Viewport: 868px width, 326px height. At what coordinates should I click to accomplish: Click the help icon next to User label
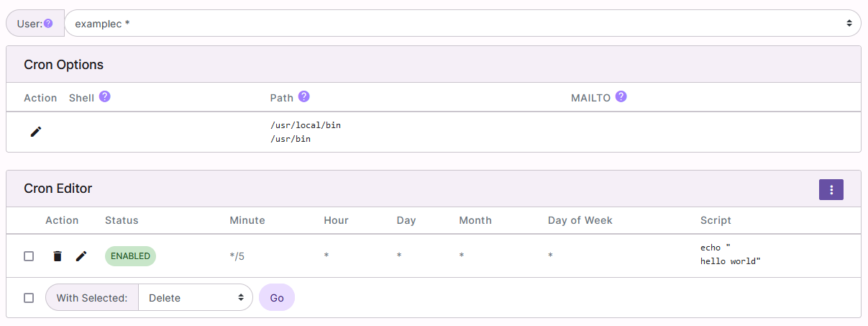coord(48,23)
